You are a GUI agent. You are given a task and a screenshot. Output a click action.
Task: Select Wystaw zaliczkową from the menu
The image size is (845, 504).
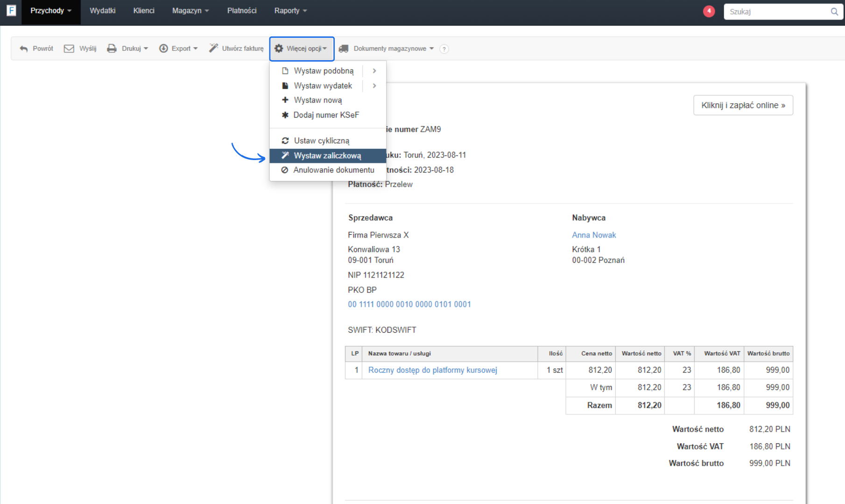(x=327, y=155)
